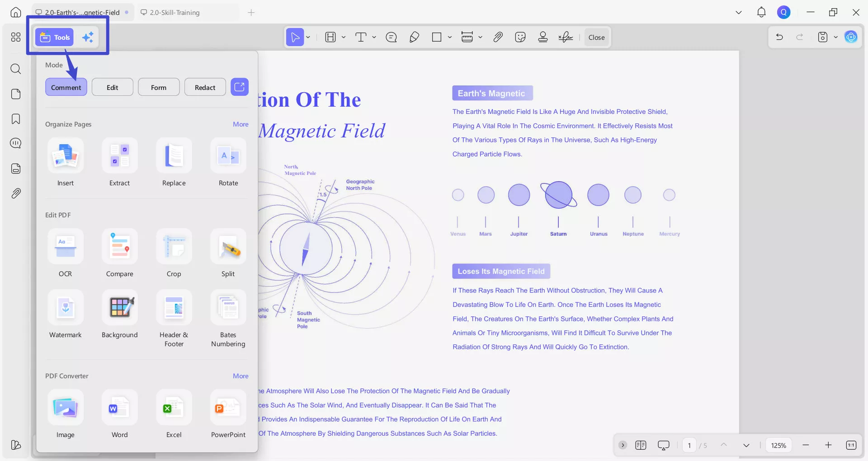Open the Compare tool
Viewport: 868px width, 461px height.
(120, 246)
